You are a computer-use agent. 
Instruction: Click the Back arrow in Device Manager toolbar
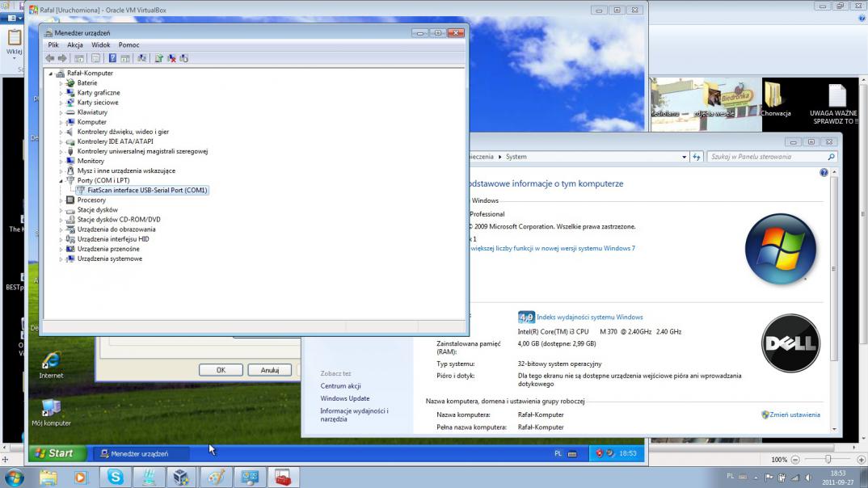click(x=50, y=58)
